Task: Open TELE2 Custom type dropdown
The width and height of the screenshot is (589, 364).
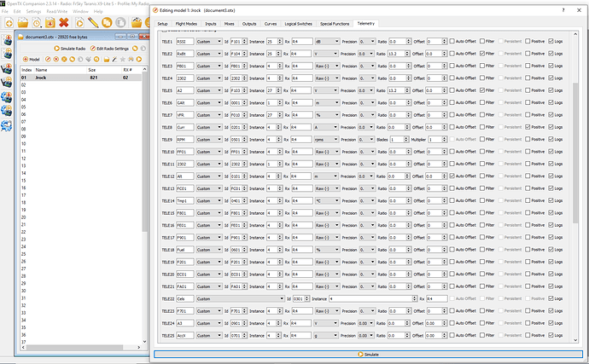Action: (x=209, y=54)
